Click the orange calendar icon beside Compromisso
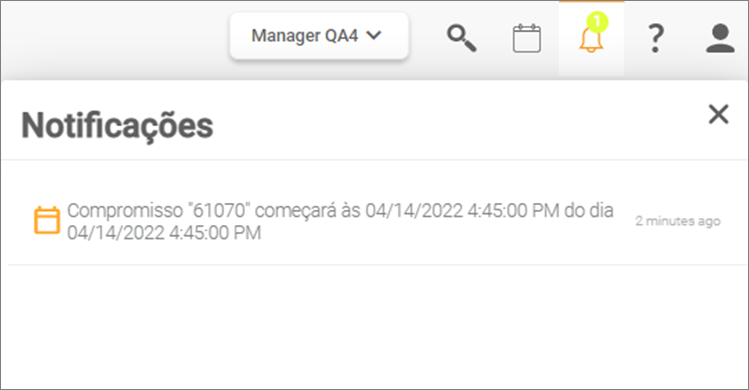Viewport: 749px width, 390px height. (x=47, y=220)
